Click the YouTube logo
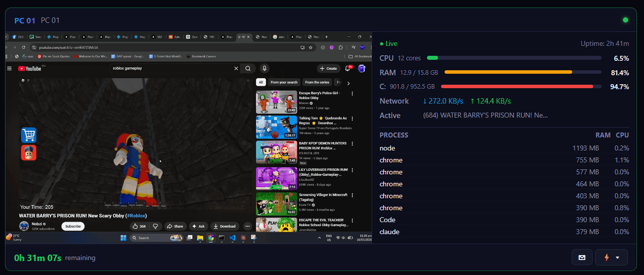 pyautogui.click(x=29, y=68)
